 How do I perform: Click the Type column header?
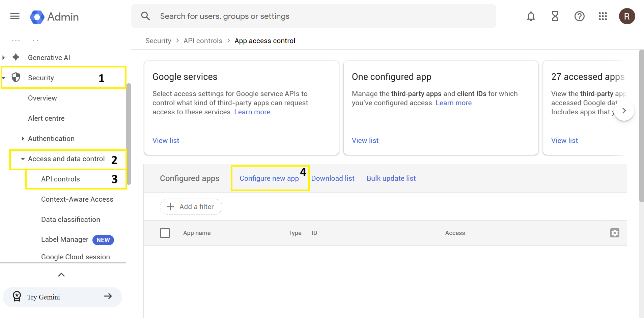tap(295, 233)
